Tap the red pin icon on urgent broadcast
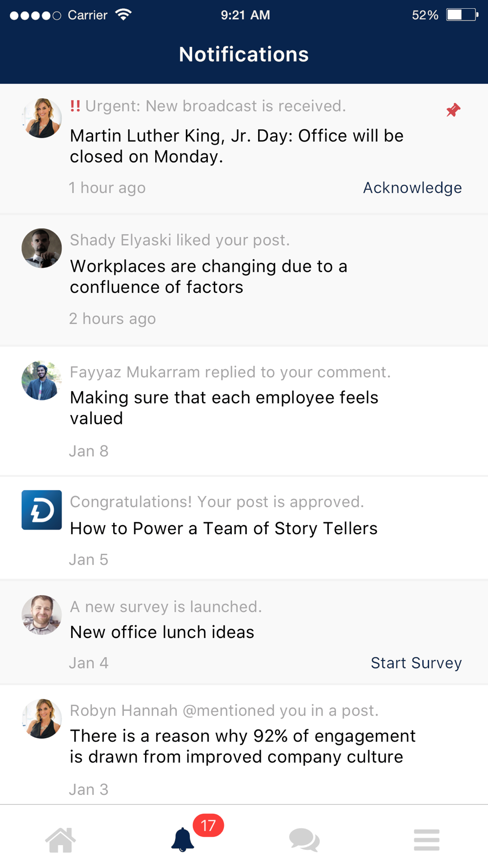The height and width of the screenshot is (868, 488). 453,110
